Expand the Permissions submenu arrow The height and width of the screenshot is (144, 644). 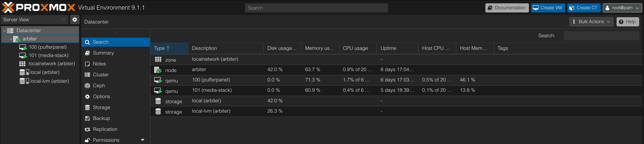pos(143,140)
